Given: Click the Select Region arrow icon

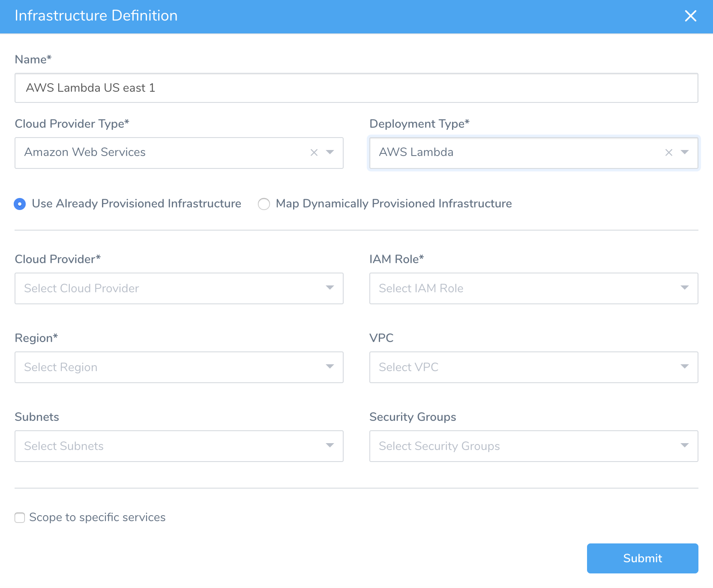Looking at the screenshot, I should point(330,366).
